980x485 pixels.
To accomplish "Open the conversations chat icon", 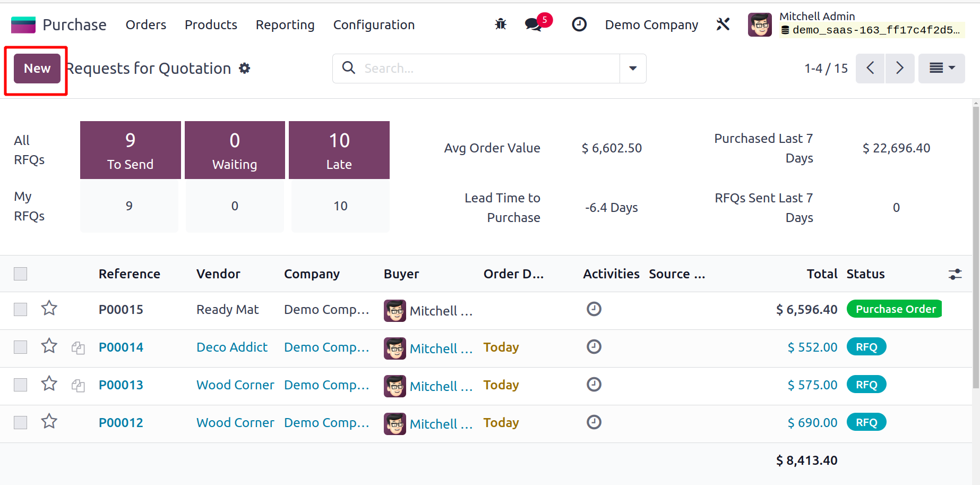I will click(x=533, y=24).
